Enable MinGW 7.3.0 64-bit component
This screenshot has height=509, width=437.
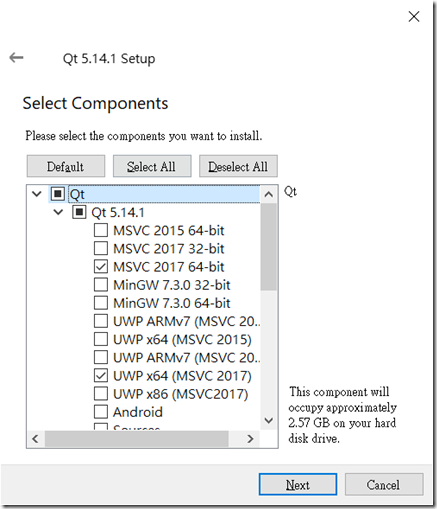101,303
